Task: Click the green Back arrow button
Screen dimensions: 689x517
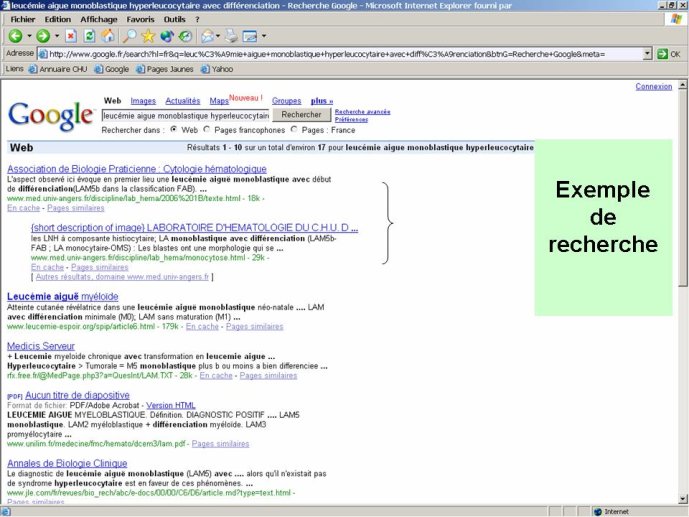Action: click(15, 36)
